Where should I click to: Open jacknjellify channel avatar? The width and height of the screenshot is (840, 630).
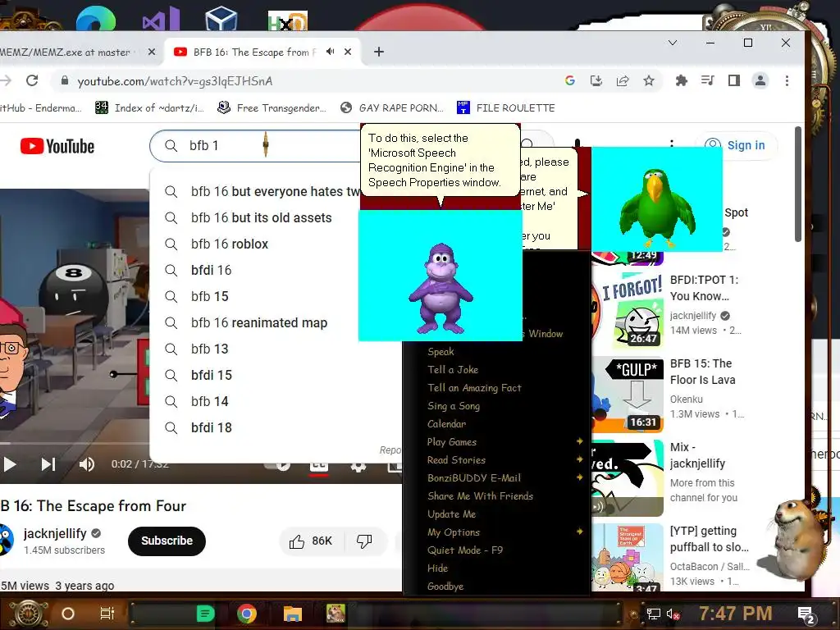[6, 540]
